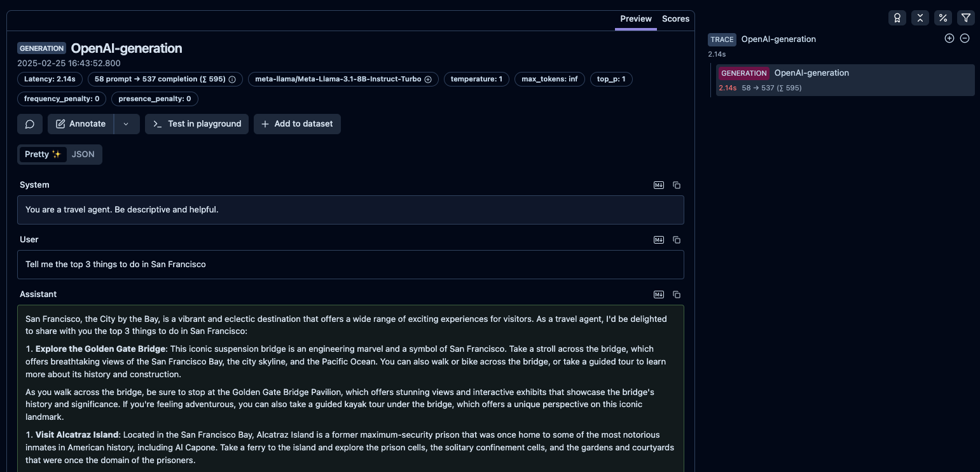The width and height of the screenshot is (980, 472).
Task: Toggle markdown view for System message
Action: point(659,185)
